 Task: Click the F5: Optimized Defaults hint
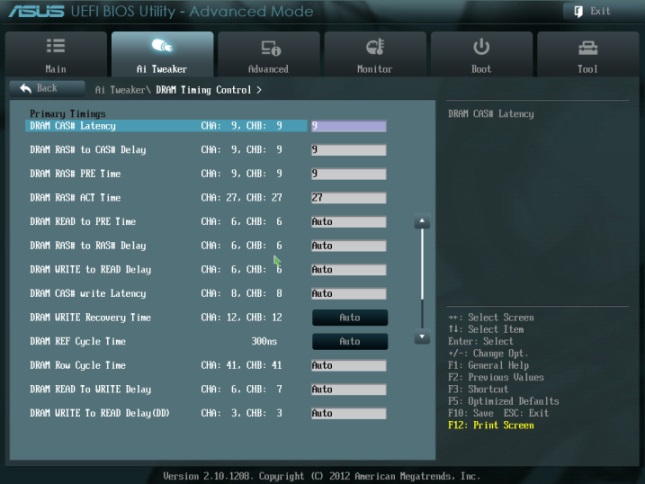click(503, 401)
